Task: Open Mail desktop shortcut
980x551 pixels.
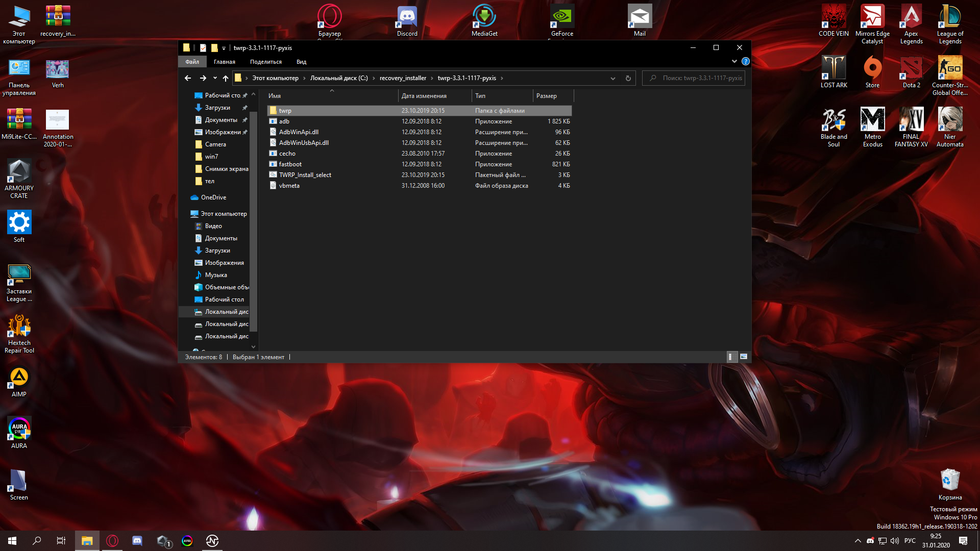Action: [x=640, y=21]
